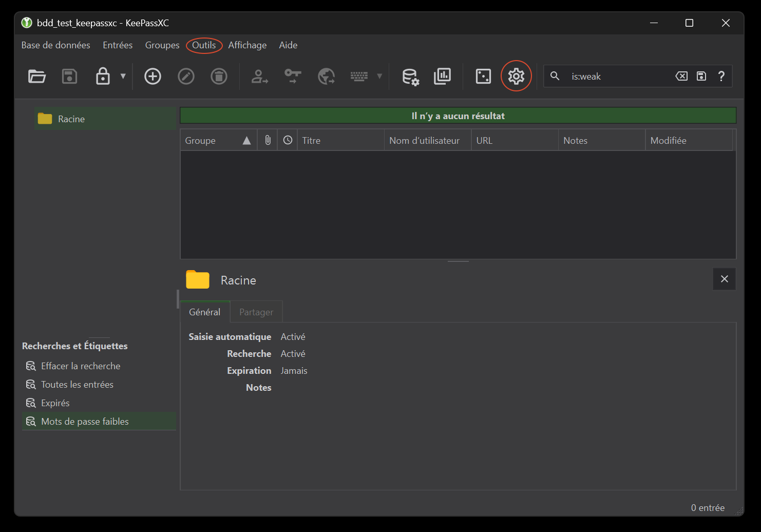Copy username with the user icon
The height and width of the screenshot is (532, 761).
tap(259, 77)
